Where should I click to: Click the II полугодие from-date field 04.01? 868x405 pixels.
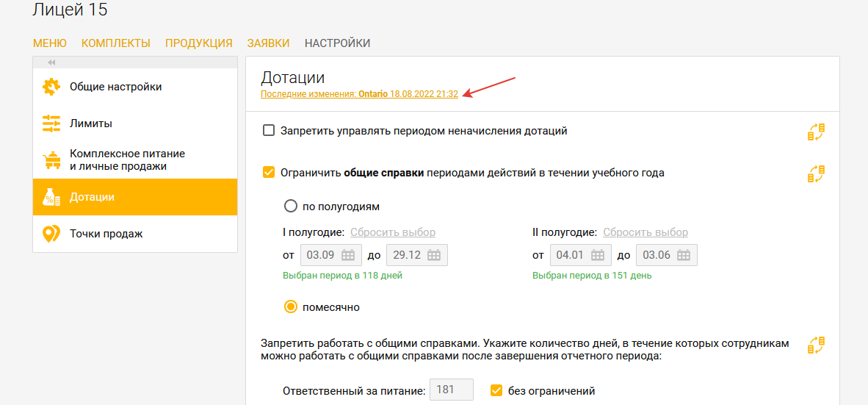coord(581,255)
